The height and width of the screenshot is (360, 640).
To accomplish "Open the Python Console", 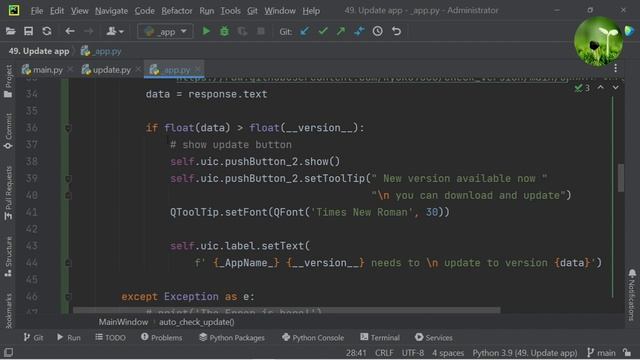I will (313, 338).
